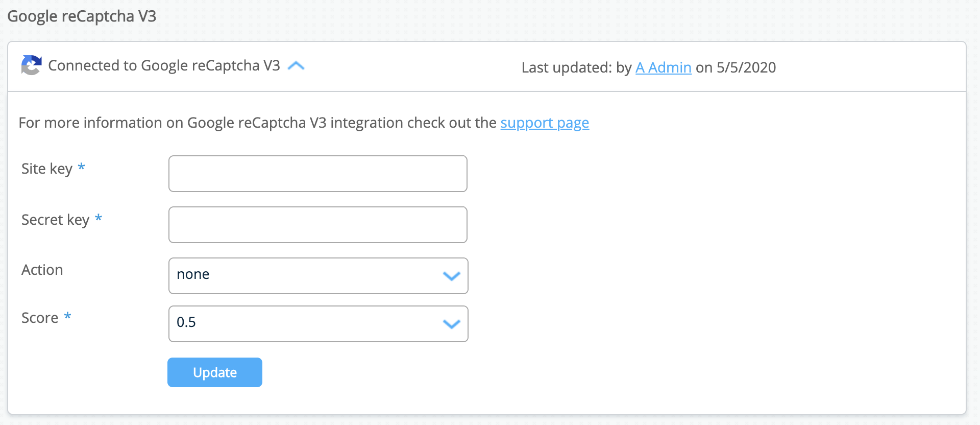The height and width of the screenshot is (425, 980).
Task: Collapse the reCaptcha V3 settings panel chevron
Action: click(x=296, y=66)
